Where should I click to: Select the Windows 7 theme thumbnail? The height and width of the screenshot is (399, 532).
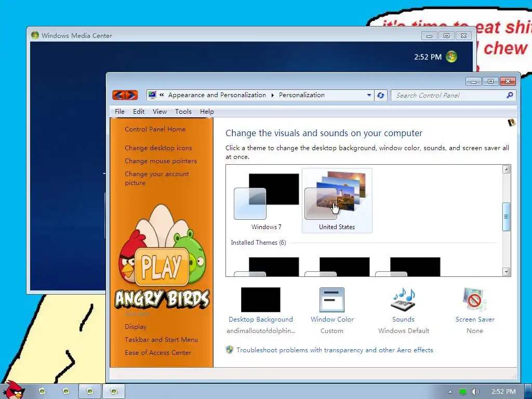pyautogui.click(x=267, y=200)
